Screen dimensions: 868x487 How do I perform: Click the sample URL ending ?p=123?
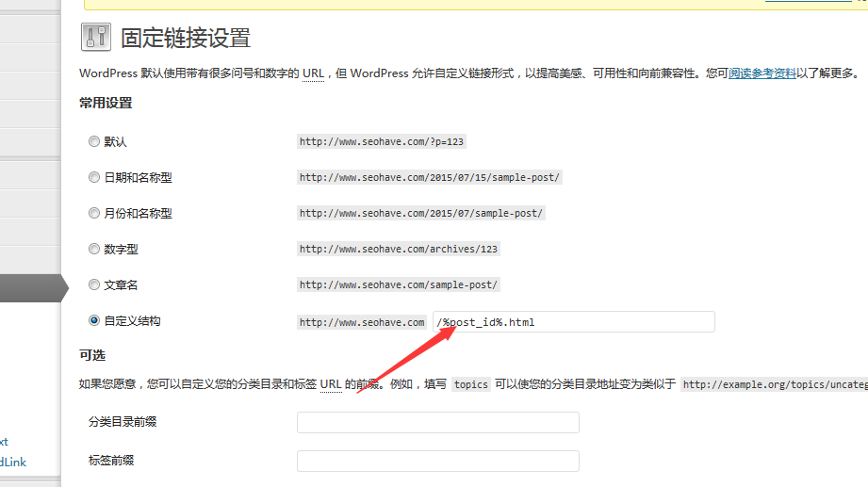(382, 141)
